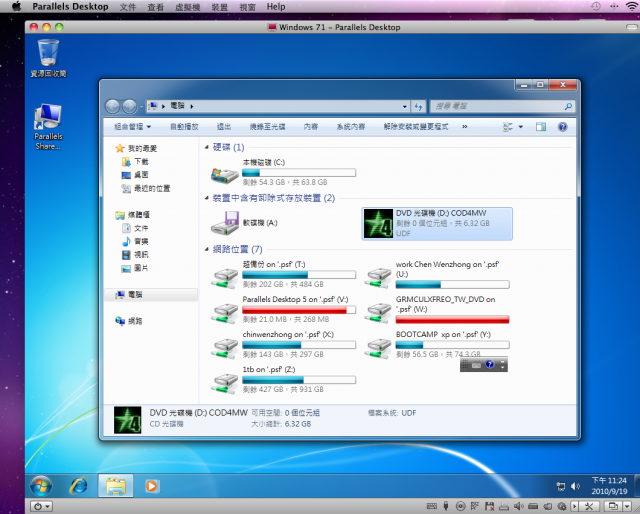Click the Parallels status bar keyboard icon
The height and width of the screenshot is (514, 640).
pyautogui.click(x=431, y=506)
